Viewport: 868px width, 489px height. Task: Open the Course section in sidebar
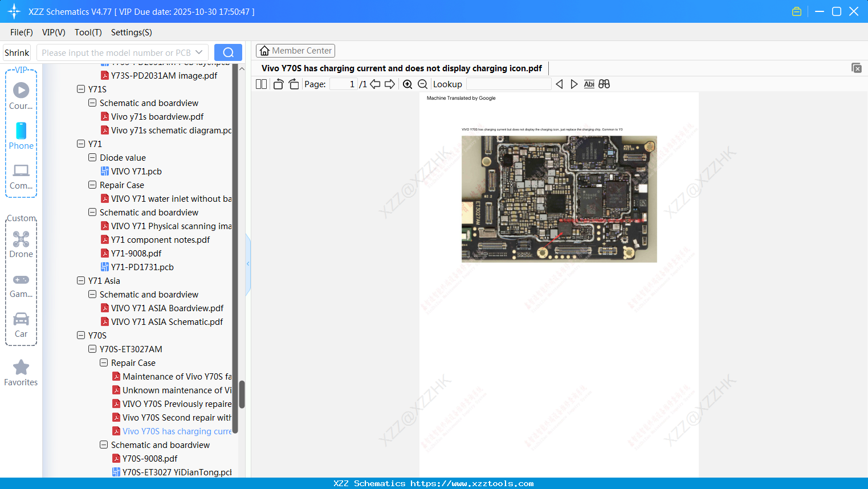click(x=21, y=96)
